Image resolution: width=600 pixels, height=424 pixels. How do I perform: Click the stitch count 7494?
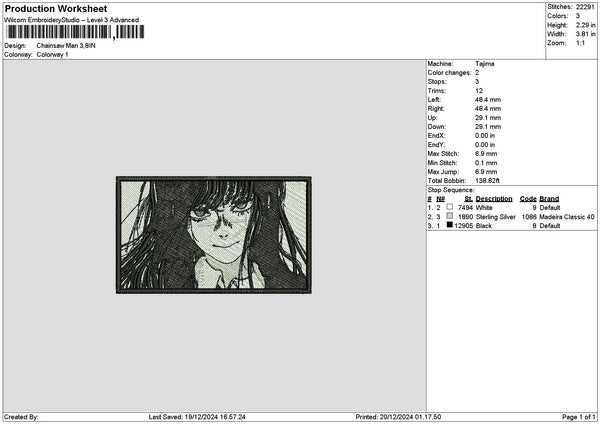[x=465, y=208]
